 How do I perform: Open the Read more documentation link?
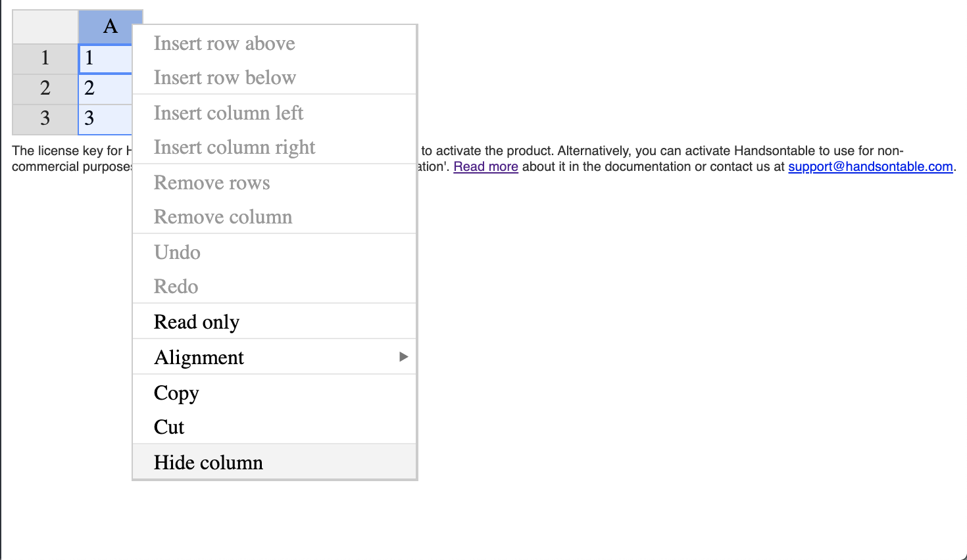click(x=485, y=166)
